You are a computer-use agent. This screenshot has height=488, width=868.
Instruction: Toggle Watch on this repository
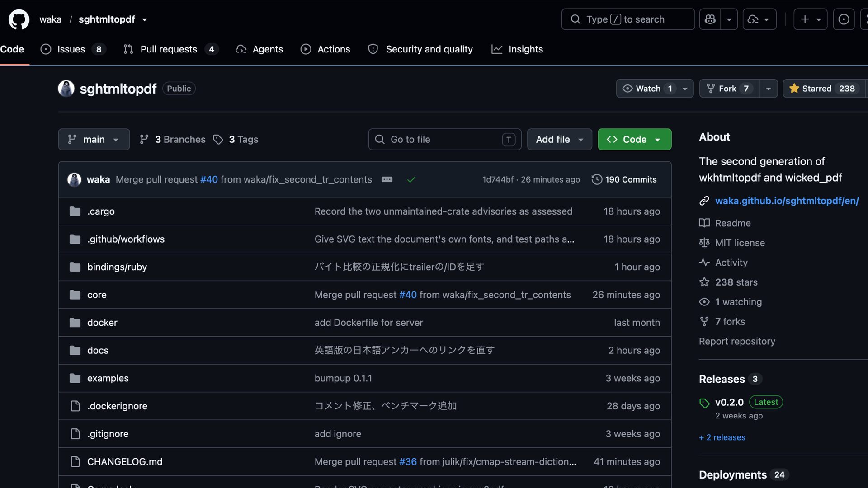(647, 89)
